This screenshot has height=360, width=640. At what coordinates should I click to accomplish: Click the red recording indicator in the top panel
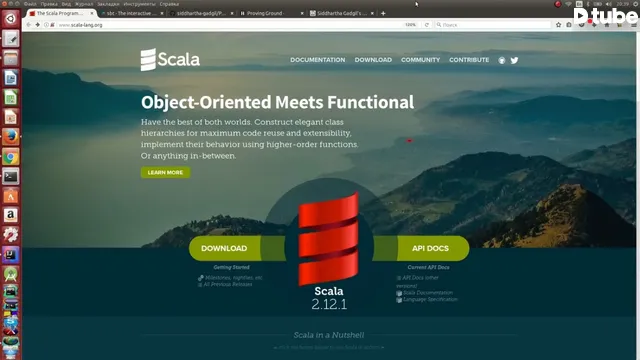pyautogui.click(x=558, y=4)
